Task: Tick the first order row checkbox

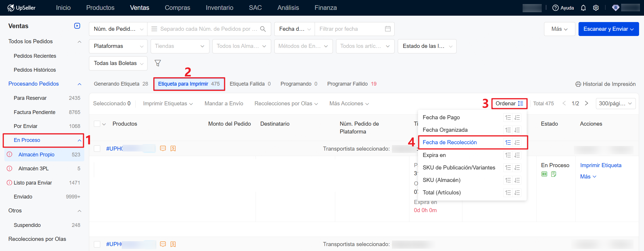Action: click(97, 149)
